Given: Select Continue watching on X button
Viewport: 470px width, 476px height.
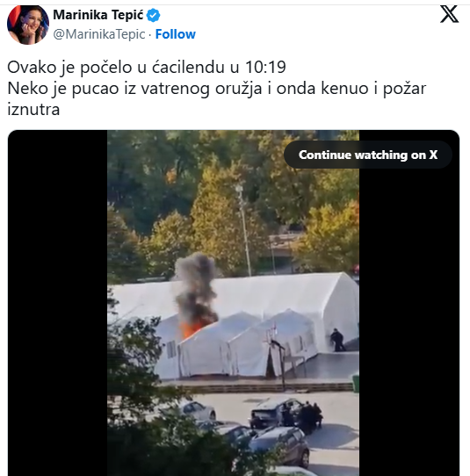Looking at the screenshot, I should click(368, 155).
